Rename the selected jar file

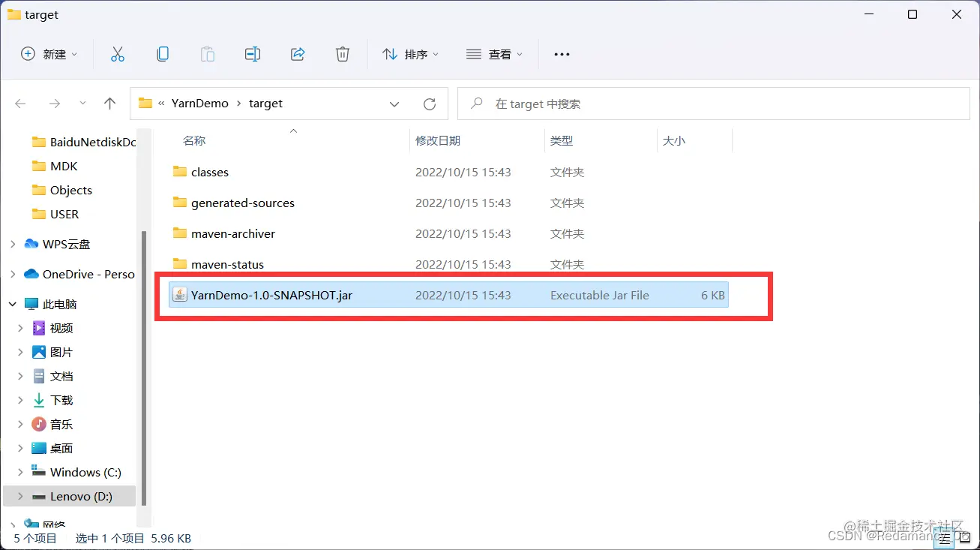(253, 53)
